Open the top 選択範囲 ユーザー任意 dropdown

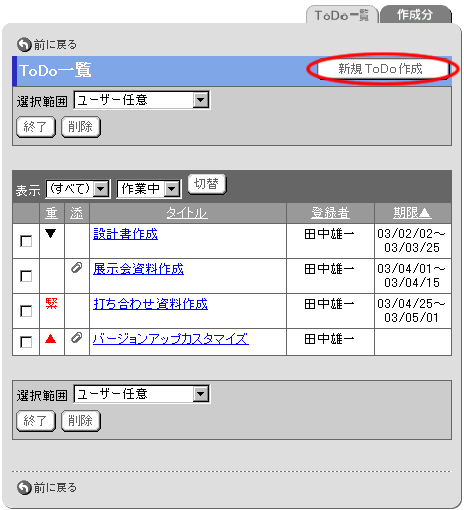click(x=142, y=100)
